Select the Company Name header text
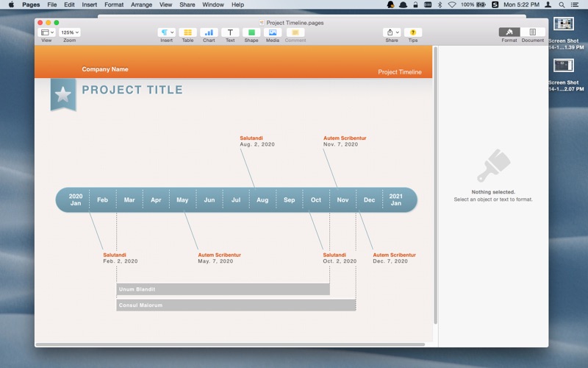 (x=105, y=69)
